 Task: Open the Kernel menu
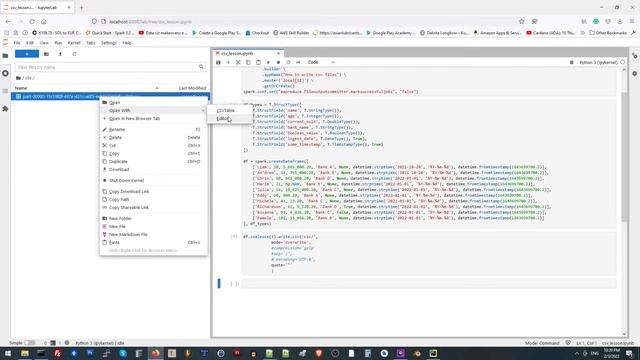click(x=74, y=43)
